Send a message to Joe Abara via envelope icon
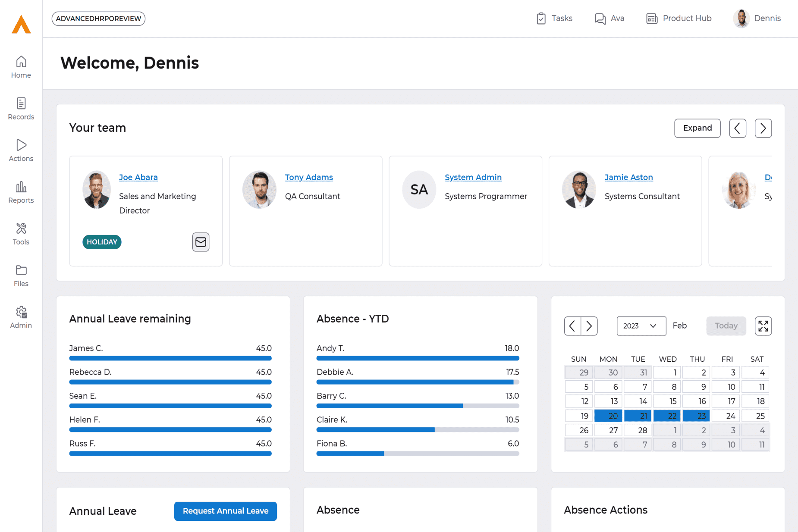 click(200, 242)
